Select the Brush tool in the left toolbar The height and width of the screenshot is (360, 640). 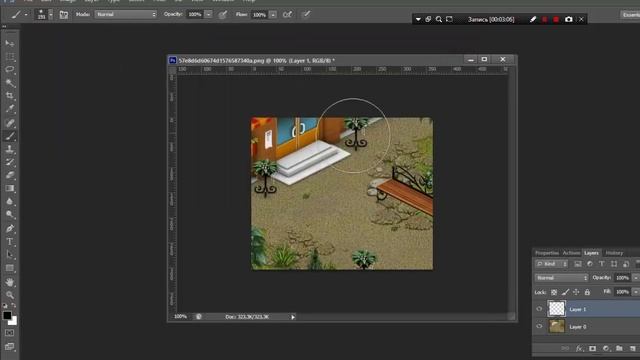[10, 136]
